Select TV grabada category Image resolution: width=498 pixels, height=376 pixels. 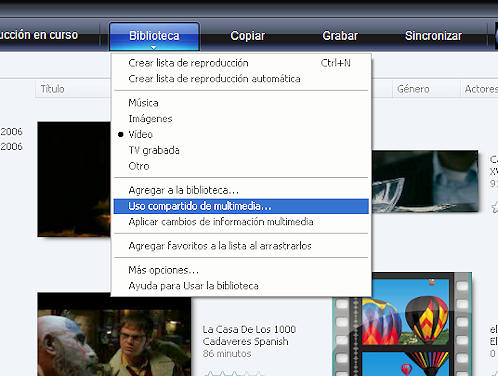pyautogui.click(x=241, y=150)
